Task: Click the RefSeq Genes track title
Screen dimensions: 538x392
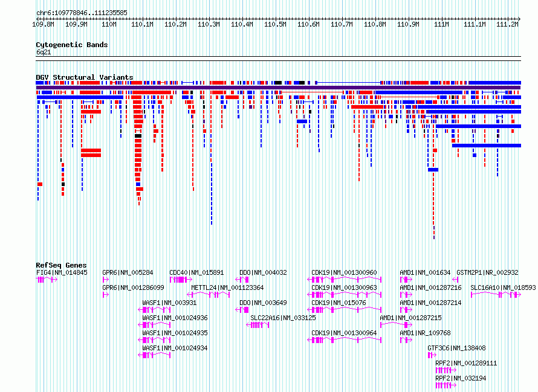Action: 61,265
